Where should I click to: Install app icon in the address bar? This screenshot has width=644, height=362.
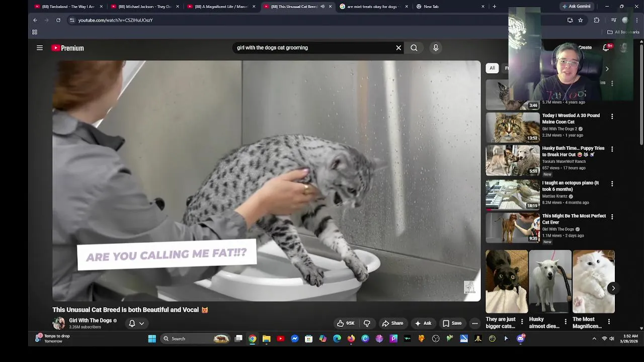pos(570,20)
